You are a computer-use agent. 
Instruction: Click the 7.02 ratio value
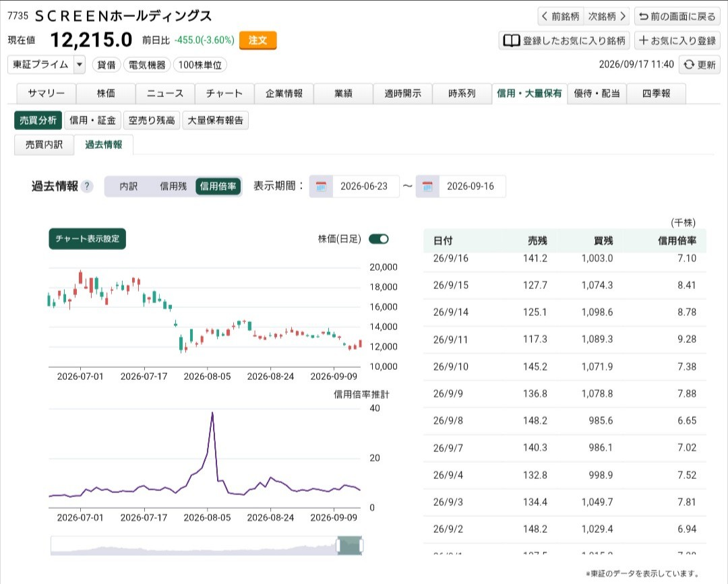pyautogui.click(x=687, y=448)
